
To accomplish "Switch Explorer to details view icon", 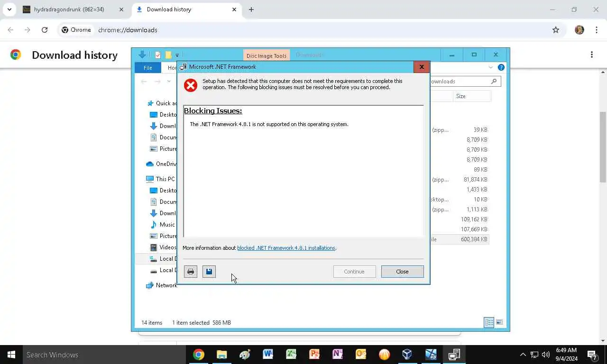I will (x=489, y=322).
